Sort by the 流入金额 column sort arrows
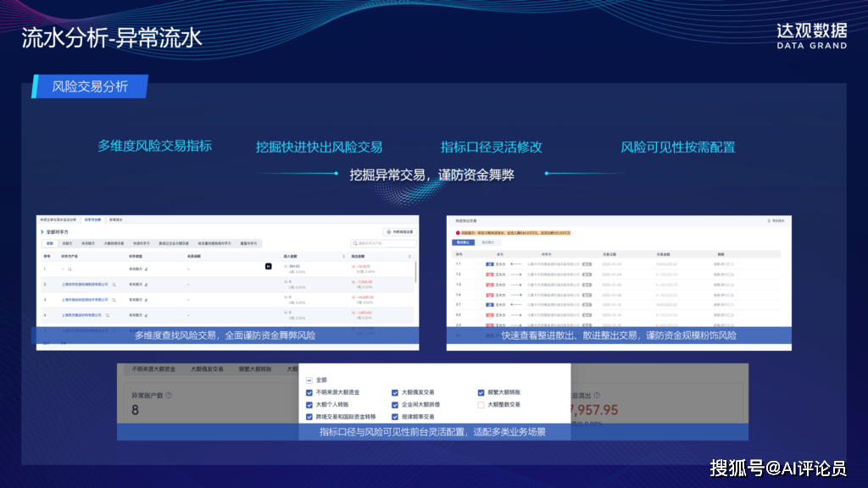 coord(343,256)
